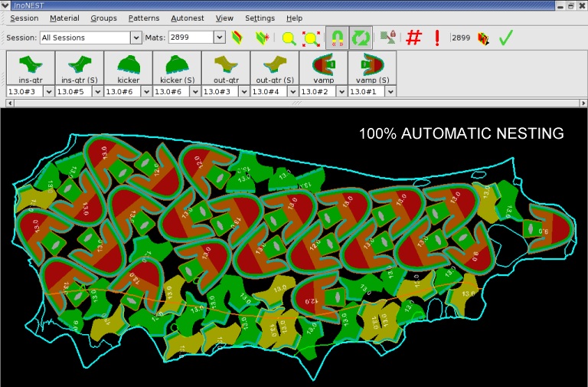
Task: Click the first material icon beside Mats dropdown
Action: coord(238,38)
